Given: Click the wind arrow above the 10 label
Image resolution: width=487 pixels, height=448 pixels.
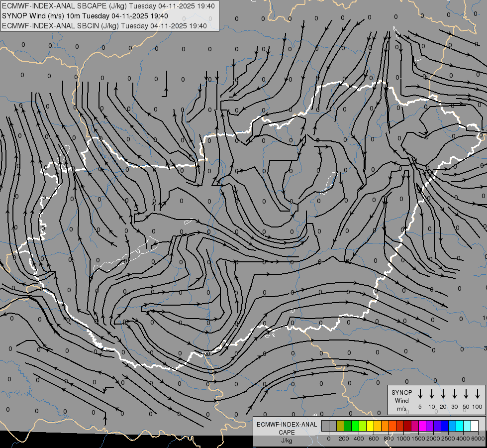Looking at the screenshot, I should (x=432, y=394).
